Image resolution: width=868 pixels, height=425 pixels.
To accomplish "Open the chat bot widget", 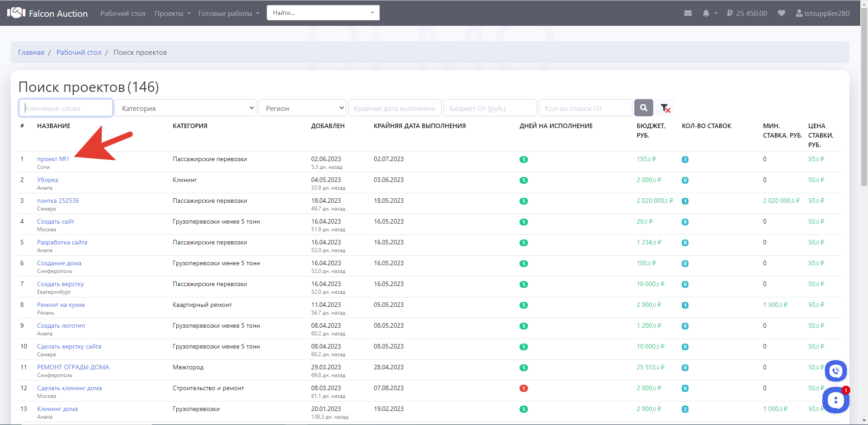I will (835, 400).
